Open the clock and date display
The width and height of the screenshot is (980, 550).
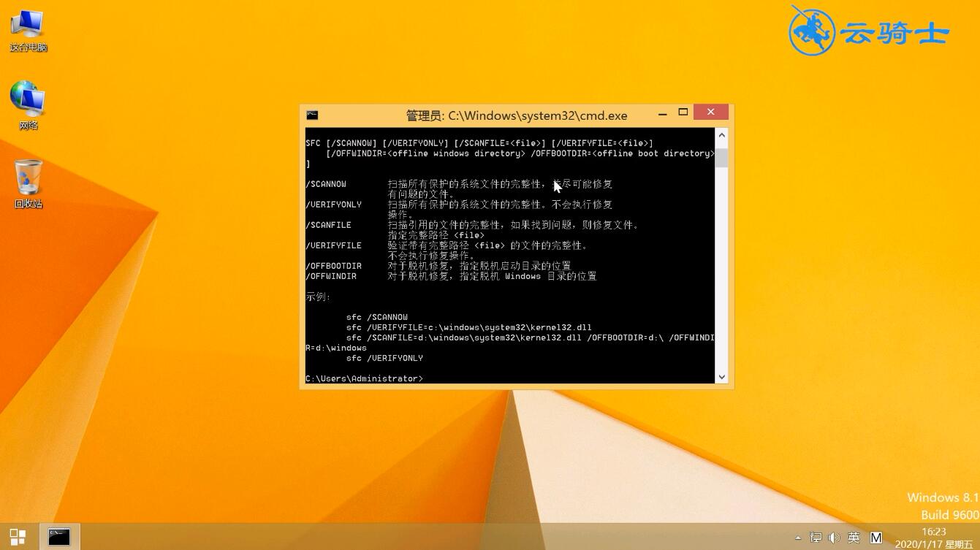click(934, 538)
